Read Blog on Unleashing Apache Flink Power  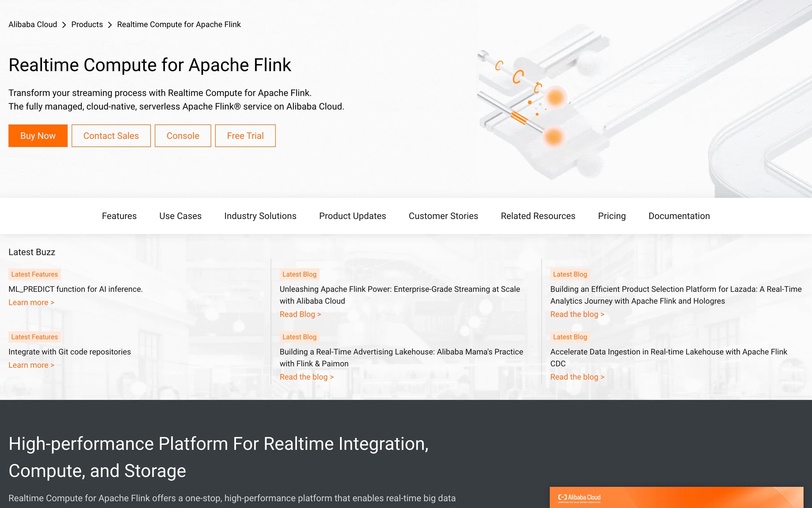(x=300, y=314)
